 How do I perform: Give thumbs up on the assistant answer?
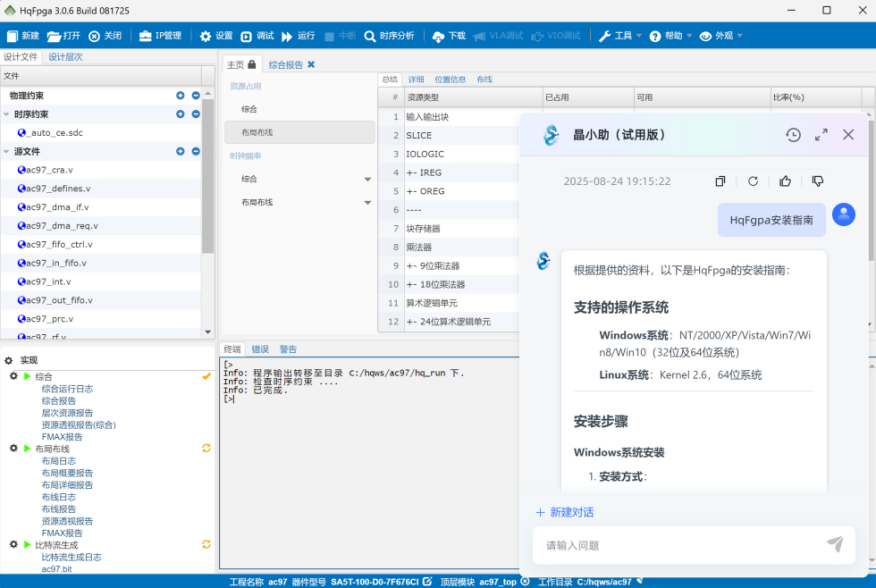pyautogui.click(x=786, y=181)
